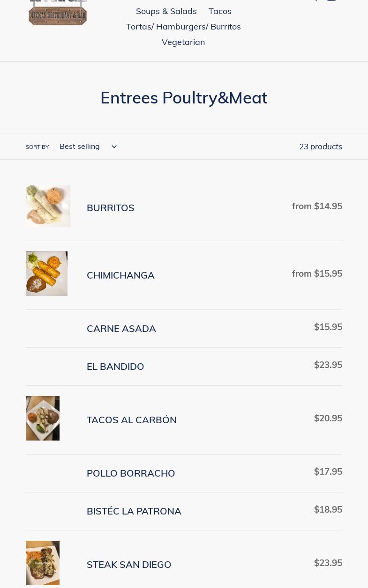Open the Burritos product thumbnail
The height and width of the screenshot is (588, 368).
click(48, 206)
